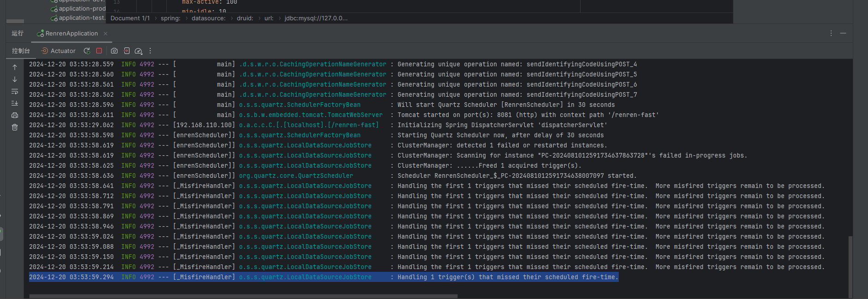Click the down arrow in console gutter
This screenshot has height=299, width=868.
pyautogui.click(x=15, y=79)
